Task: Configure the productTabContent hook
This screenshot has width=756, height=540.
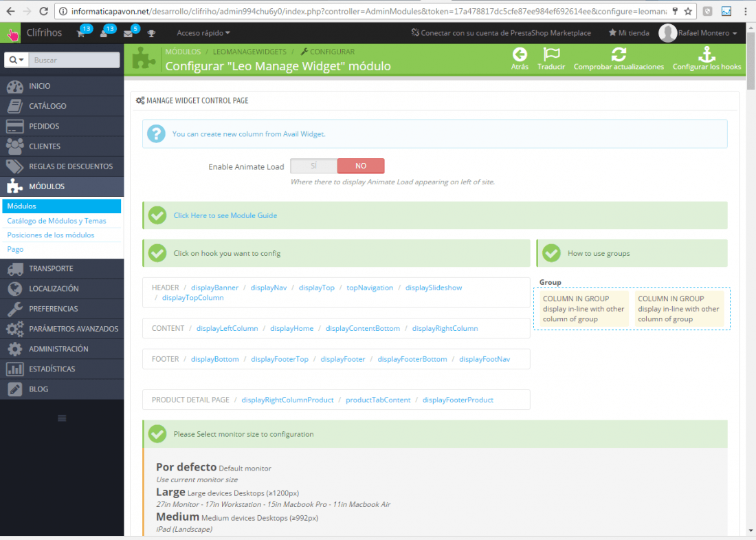Action: tap(378, 400)
